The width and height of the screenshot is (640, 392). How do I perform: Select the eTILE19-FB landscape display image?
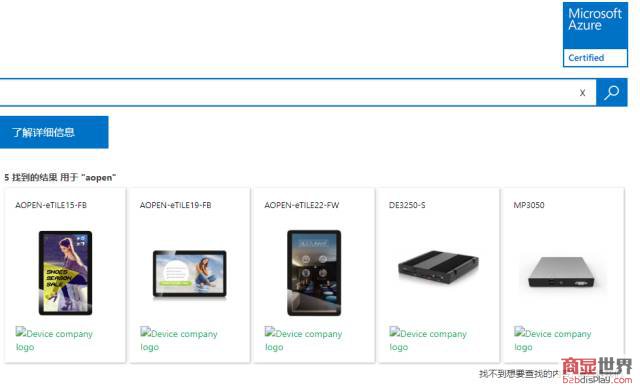(189, 274)
